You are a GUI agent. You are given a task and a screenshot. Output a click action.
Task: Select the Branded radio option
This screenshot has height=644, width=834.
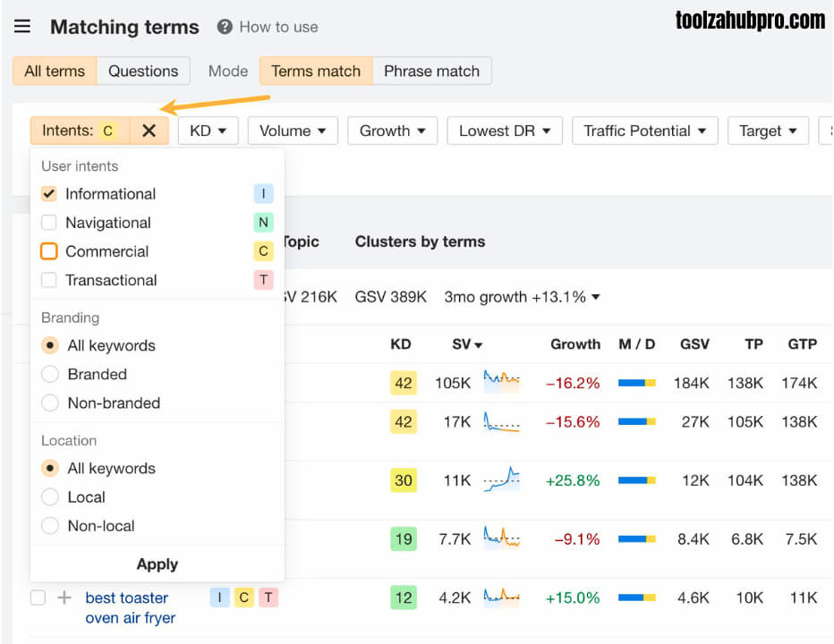50,375
